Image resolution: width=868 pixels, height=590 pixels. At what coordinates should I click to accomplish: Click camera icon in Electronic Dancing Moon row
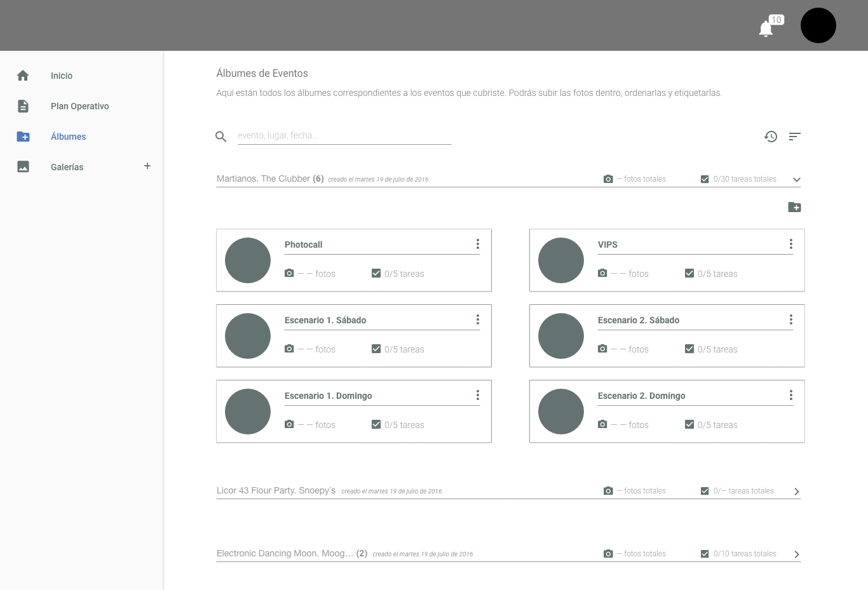(x=608, y=554)
